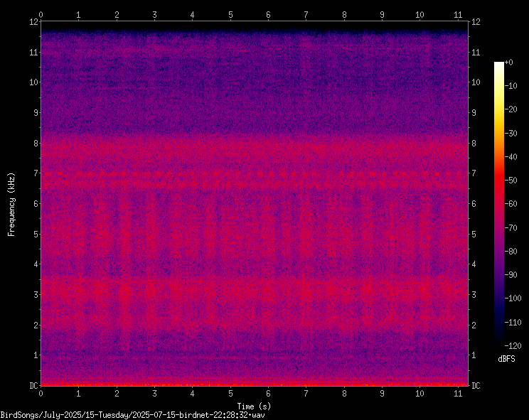Click the '-10' label on the color scale
Screen dimensions: 529x420
pos(511,86)
